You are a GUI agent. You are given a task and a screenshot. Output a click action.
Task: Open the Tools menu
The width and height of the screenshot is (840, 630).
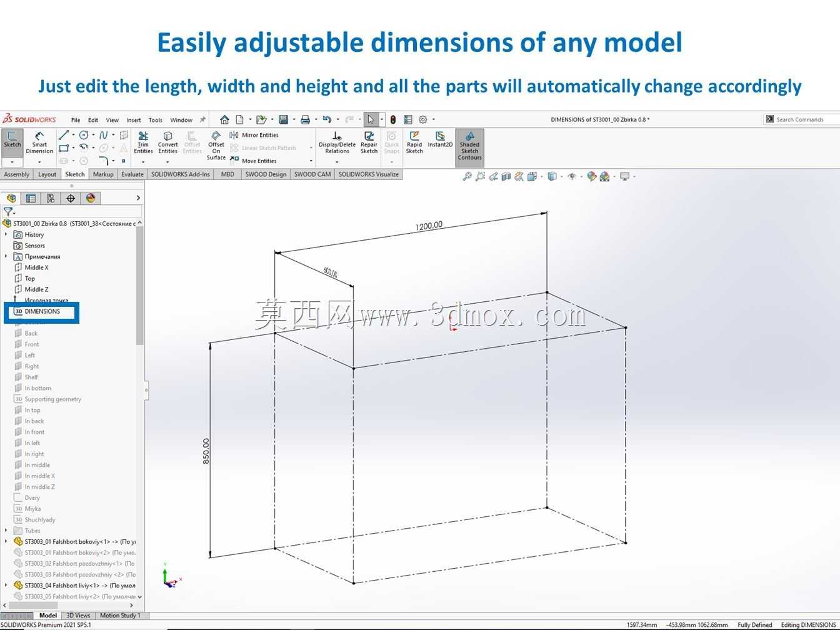[156, 120]
